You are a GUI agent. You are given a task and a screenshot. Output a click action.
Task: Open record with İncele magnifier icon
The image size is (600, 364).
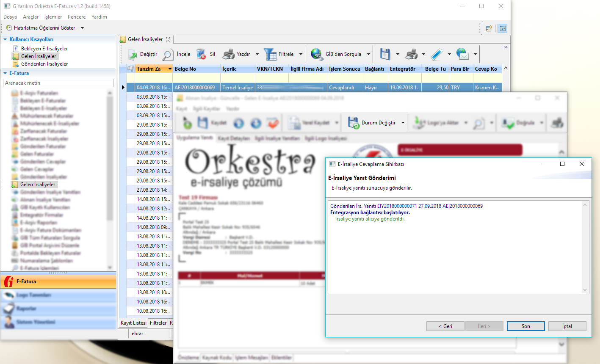tap(168, 54)
